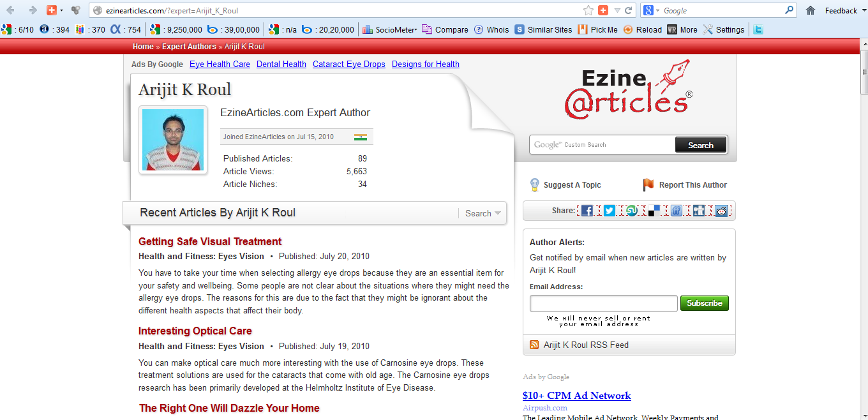The width and height of the screenshot is (868, 420).
Task: Open article Getting Safe Visual Treatment
Action: pyautogui.click(x=210, y=241)
